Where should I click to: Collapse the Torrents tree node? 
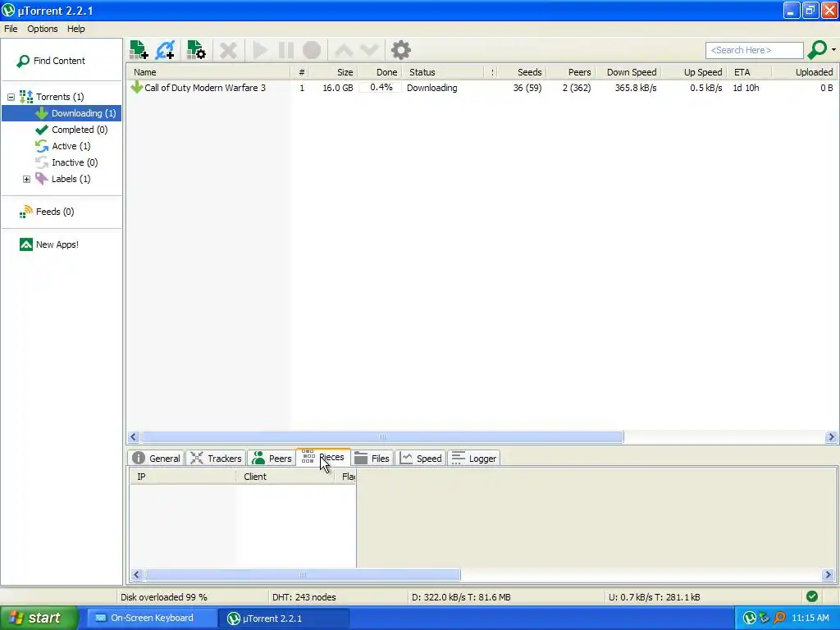pyautogui.click(x=11, y=97)
